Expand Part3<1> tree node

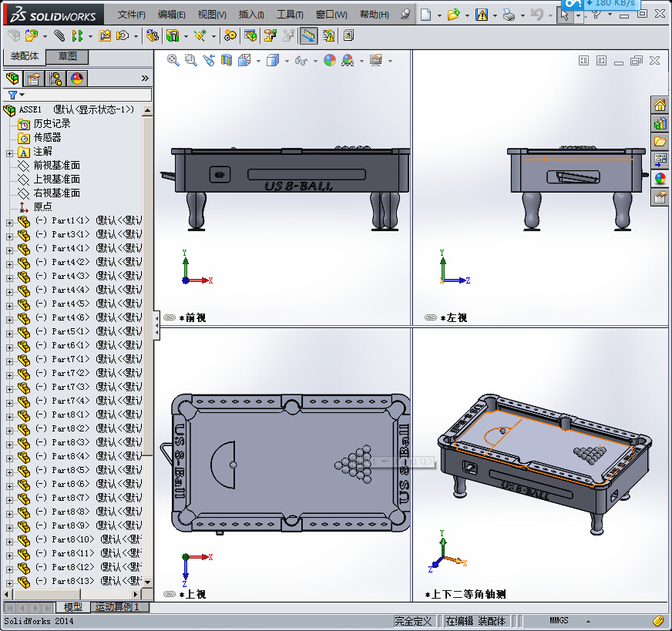pyautogui.click(x=9, y=237)
